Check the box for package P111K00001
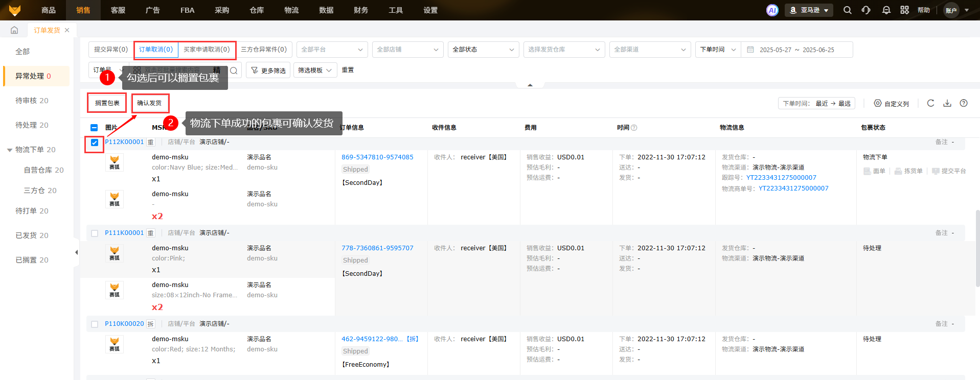The width and height of the screenshot is (980, 380). [x=95, y=233]
